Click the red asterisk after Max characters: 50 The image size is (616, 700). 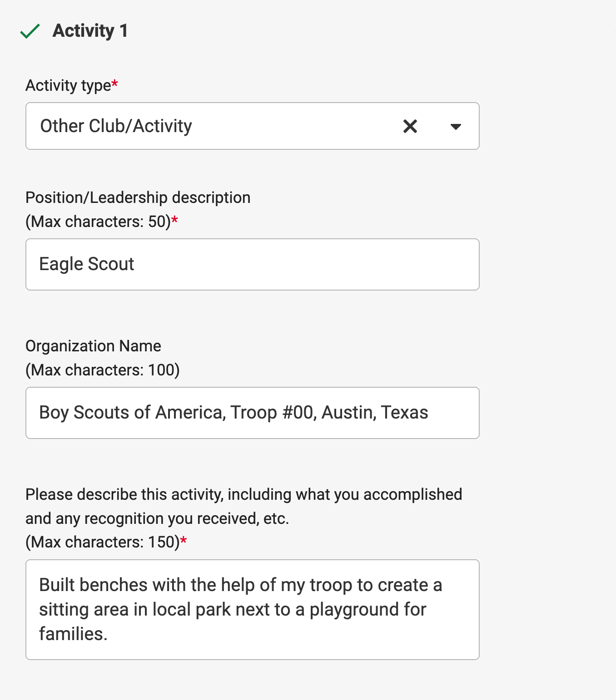coord(175,220)
